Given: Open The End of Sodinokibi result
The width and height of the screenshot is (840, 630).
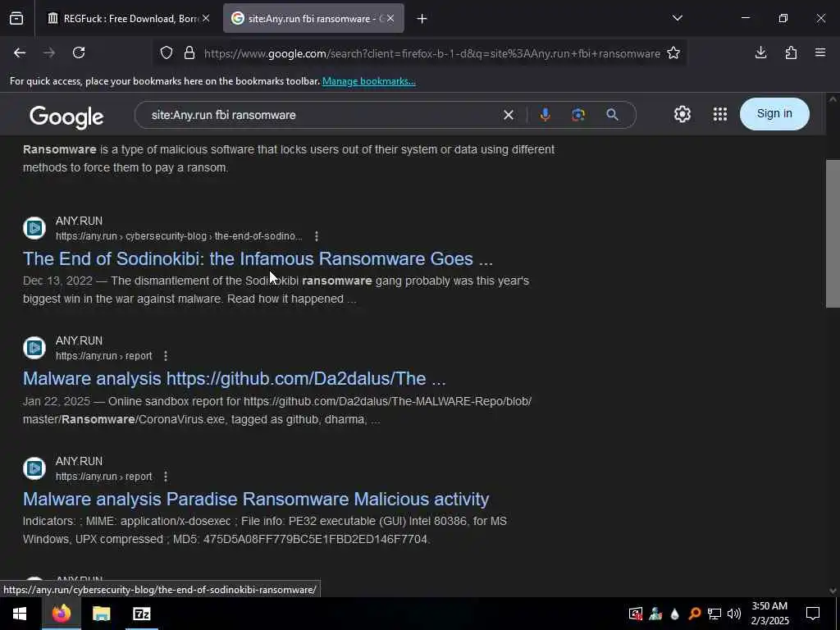Looking at the screenshot, I should click(258, 258).
